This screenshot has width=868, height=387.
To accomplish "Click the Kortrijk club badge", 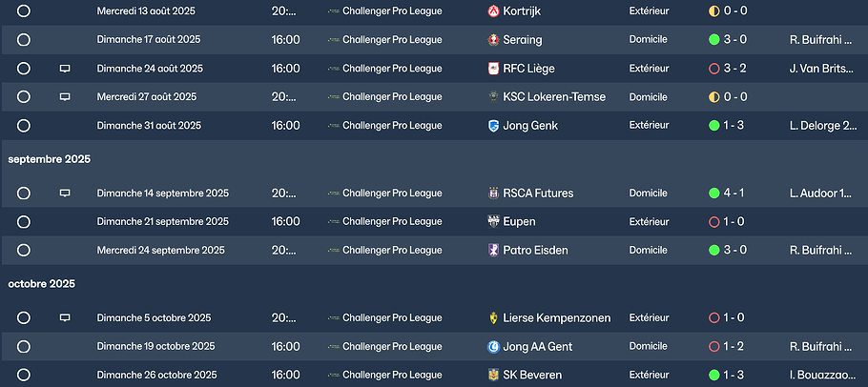I will coord(493,11).
